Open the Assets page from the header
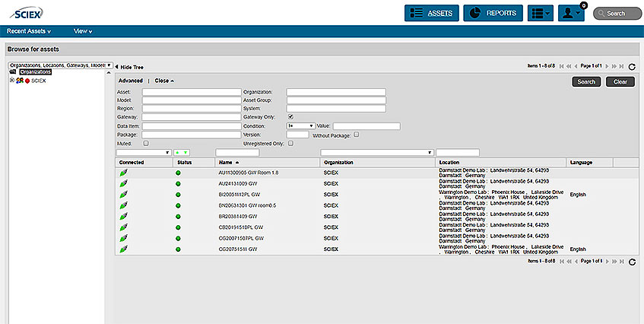The height and width of the screenshot is (324, 644). click(431, 13)
